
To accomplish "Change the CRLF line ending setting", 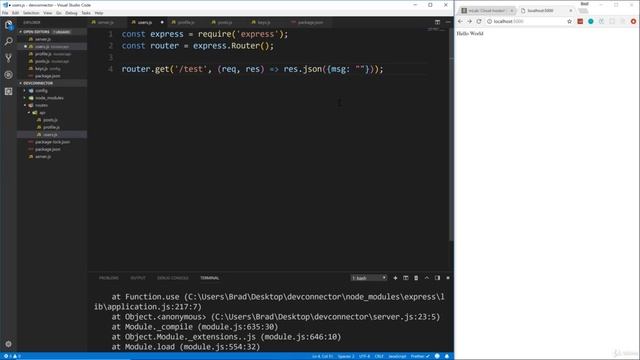I will (x=379, y=356).
